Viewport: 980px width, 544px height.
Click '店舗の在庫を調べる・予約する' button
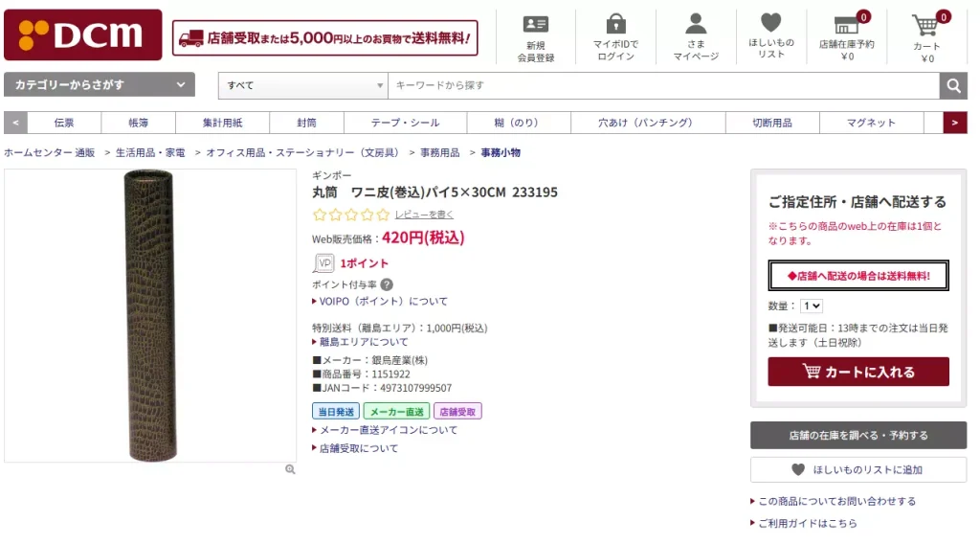click(x=858, y=435)
